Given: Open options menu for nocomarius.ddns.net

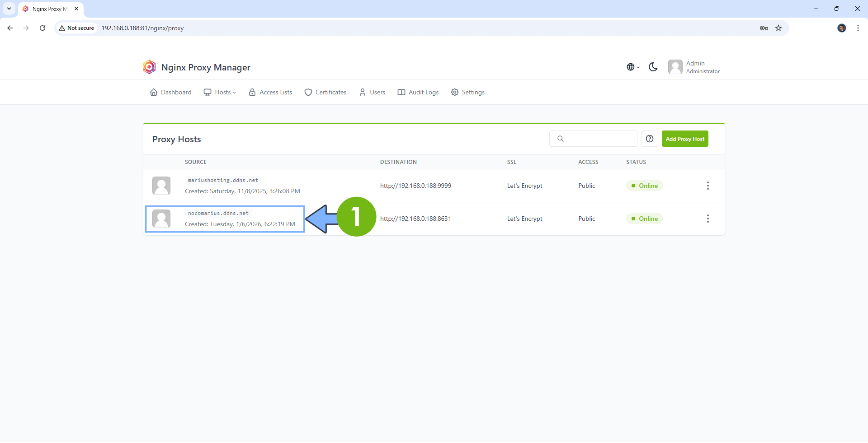Looking at the screenshot, I should click(708, 219).
